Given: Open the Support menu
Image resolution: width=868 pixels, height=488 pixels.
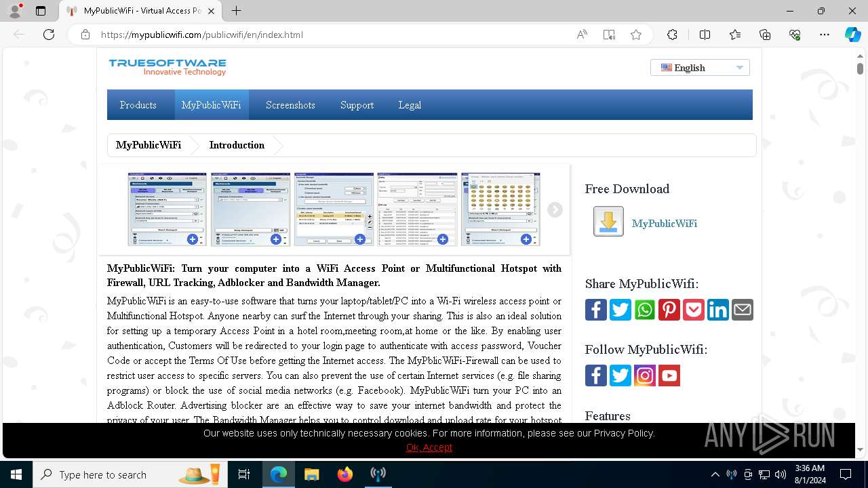Looking at the screenshot, I should [x=357, y=105].
